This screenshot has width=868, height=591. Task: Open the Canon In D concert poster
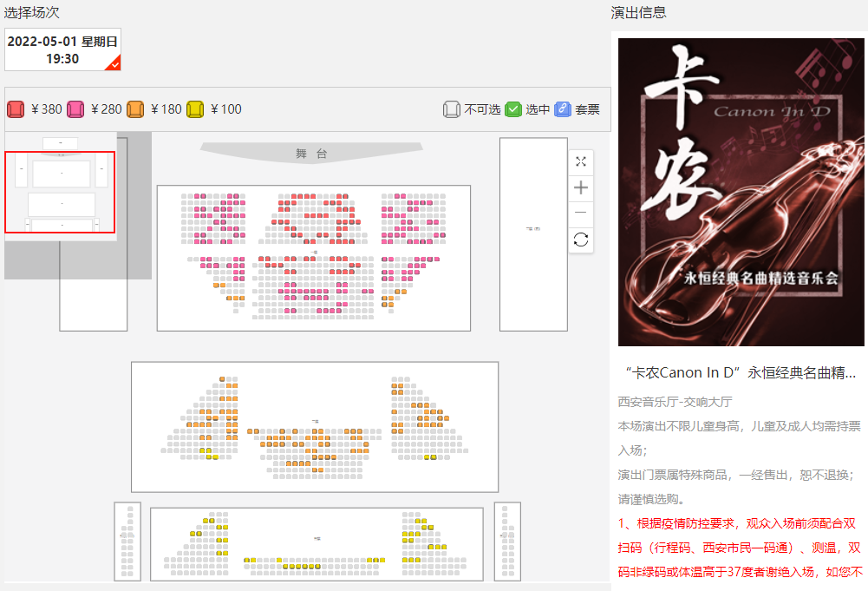click(741, 192)
